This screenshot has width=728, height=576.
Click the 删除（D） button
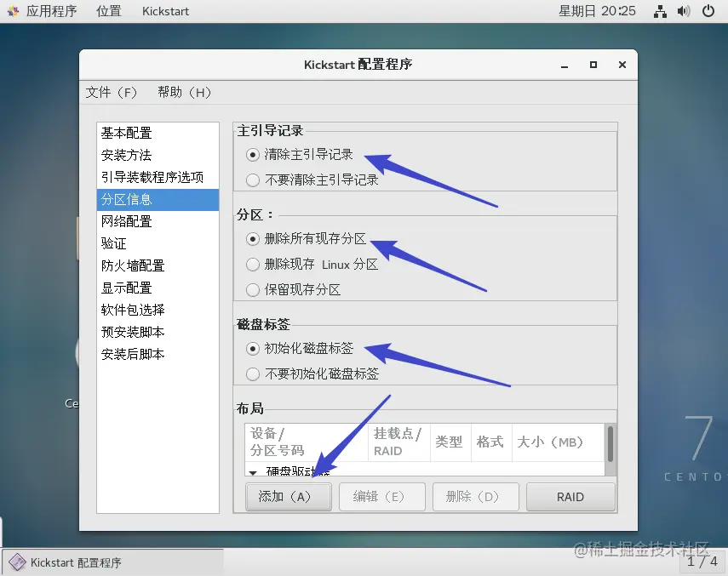(x=476, y=497)
